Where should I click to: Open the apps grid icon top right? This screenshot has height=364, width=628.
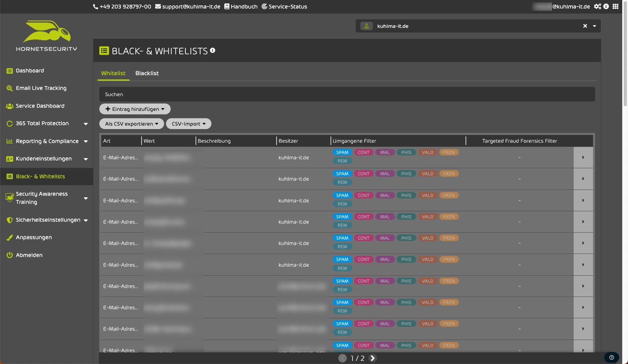click(x=616, y=7)
